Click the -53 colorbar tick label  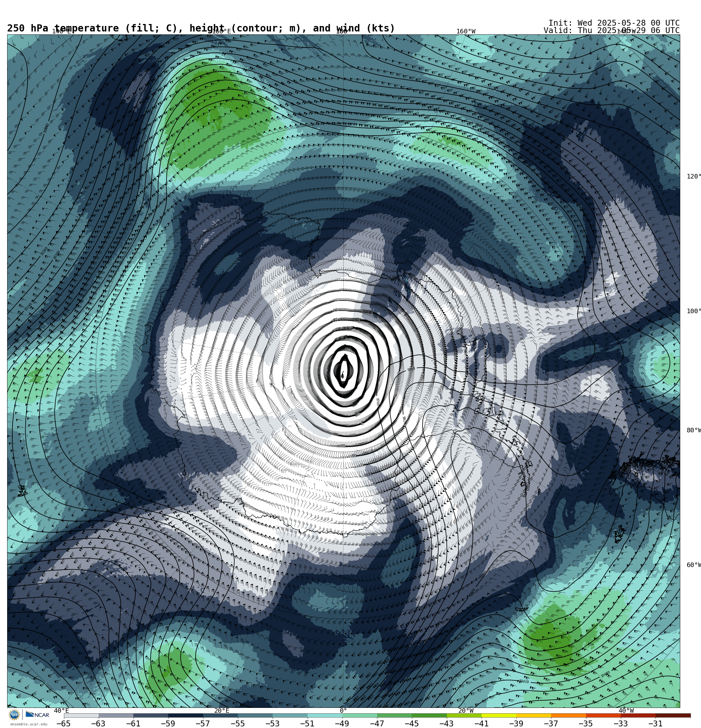(x=273, y=723)
